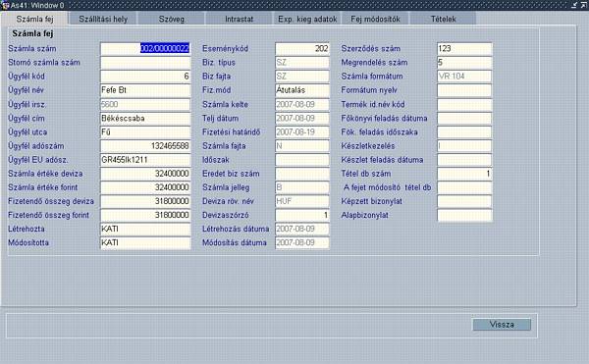Image resolution: width=589 pixels, height=364 pixels.
Task: Click the Ügyfél utca field
Action: 145,132
